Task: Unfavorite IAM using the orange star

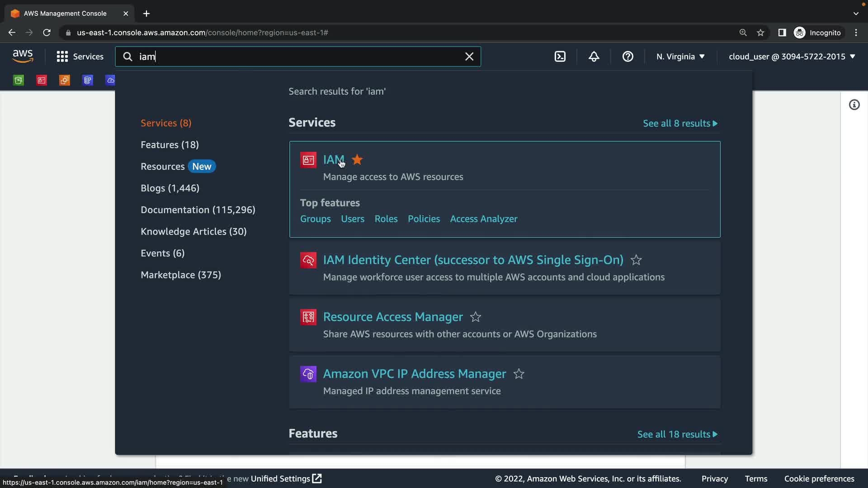Action: click(x=357, y=160)
